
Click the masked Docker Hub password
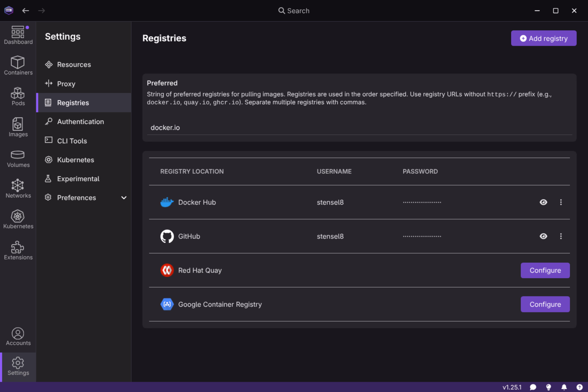(x=422, y=202)
